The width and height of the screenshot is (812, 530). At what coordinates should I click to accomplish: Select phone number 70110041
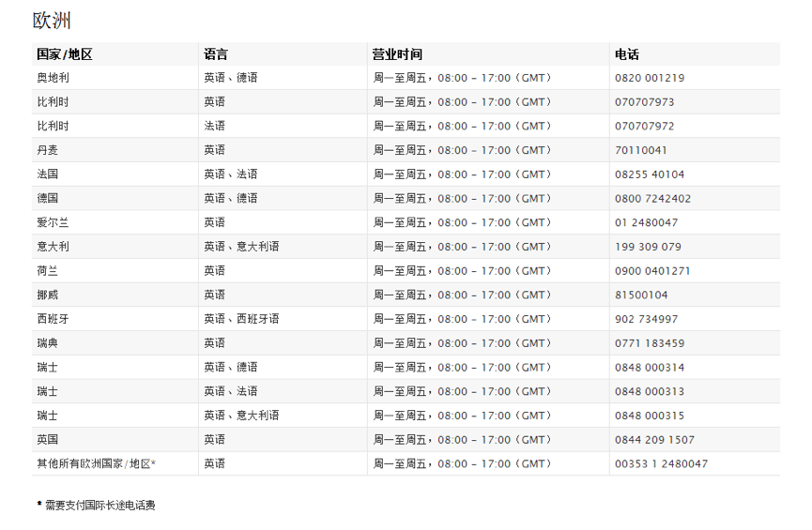click(640, 150)
